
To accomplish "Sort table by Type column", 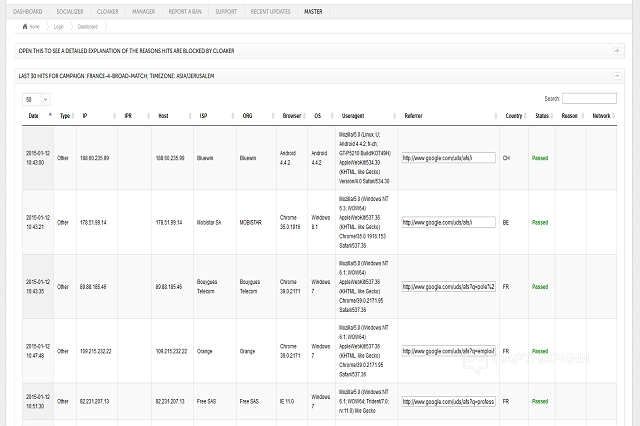I will pyautogui.click(x=66, y=116).
